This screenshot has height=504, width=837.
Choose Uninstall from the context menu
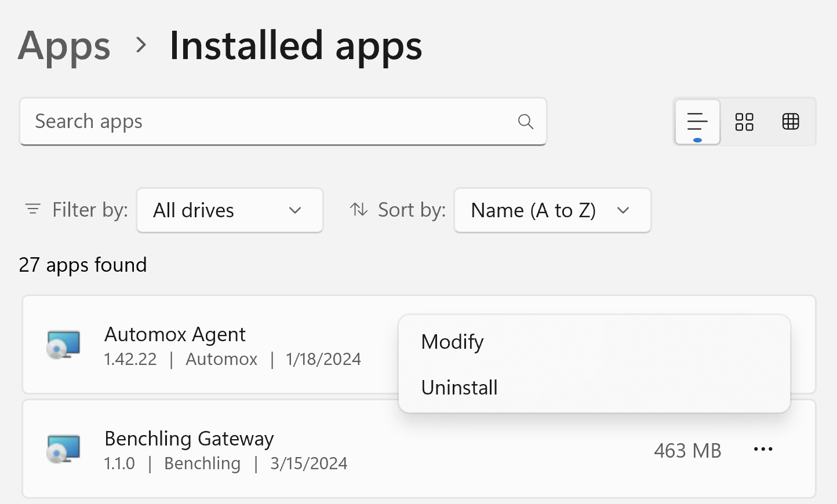(459, 388)
